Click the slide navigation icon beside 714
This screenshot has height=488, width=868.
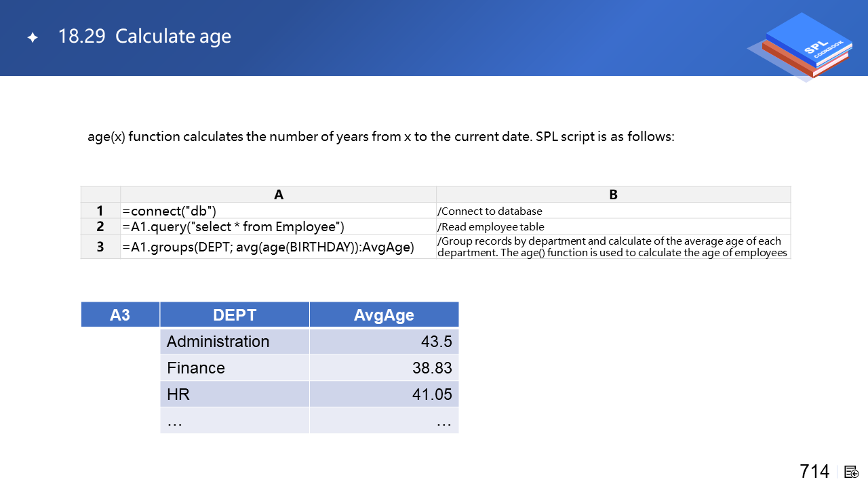(852, 472)
